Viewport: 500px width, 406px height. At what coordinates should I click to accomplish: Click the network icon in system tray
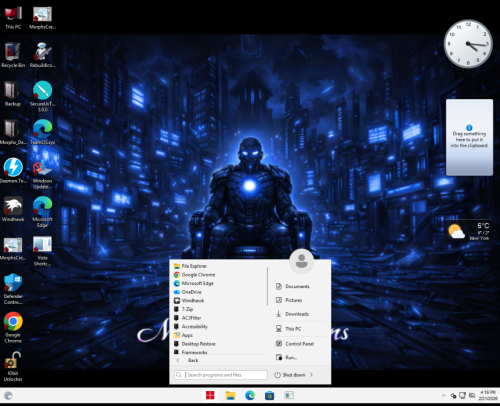pos(462,396)
